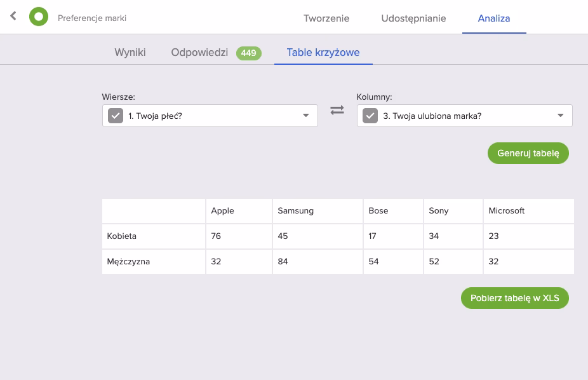Select the Kobieta row label
Screen dimensions: 588x380
pos(122,236)
